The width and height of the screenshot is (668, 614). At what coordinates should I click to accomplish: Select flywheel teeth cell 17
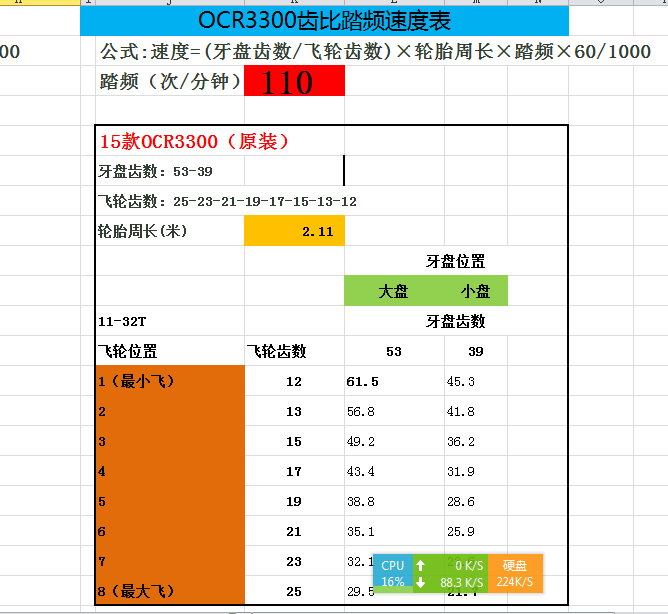tap(294, 472)
